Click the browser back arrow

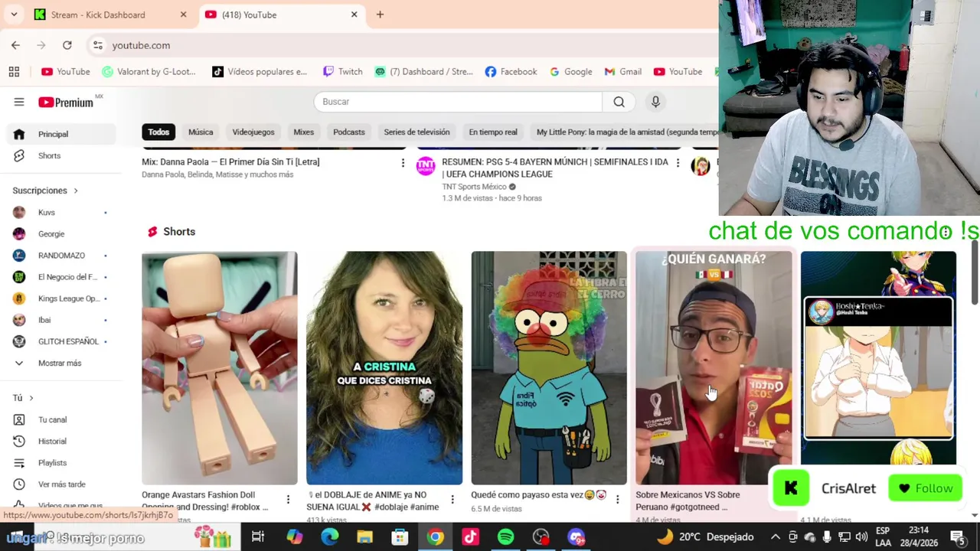pyautogui.click(x=15, y=45)
